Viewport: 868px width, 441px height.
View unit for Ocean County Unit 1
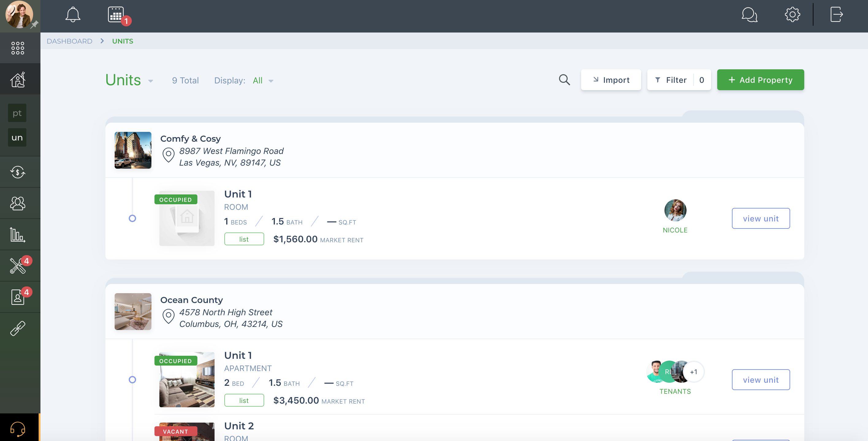coord(761,380)
